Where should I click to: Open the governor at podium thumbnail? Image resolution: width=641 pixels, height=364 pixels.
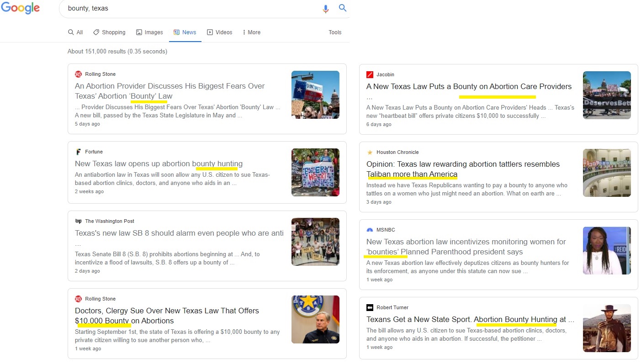tap(315, 319)
